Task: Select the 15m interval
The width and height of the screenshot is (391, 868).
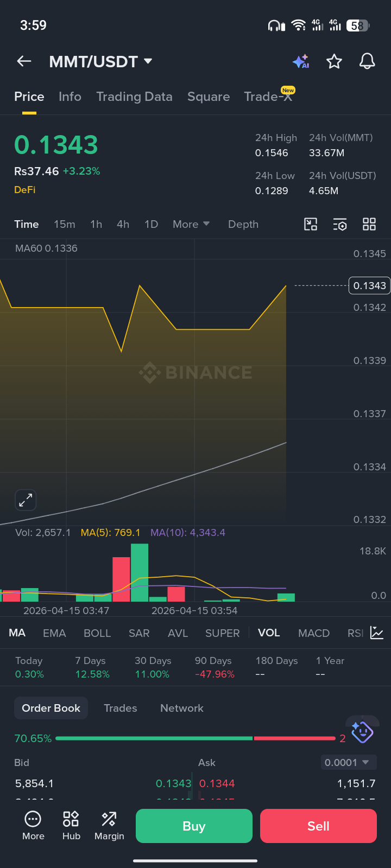Action: (65, 224)
